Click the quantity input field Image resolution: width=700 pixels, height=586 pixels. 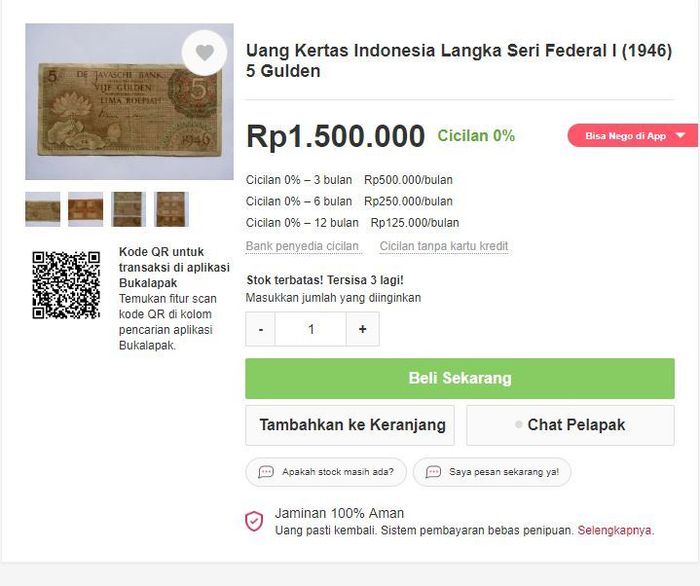(311, 329)
